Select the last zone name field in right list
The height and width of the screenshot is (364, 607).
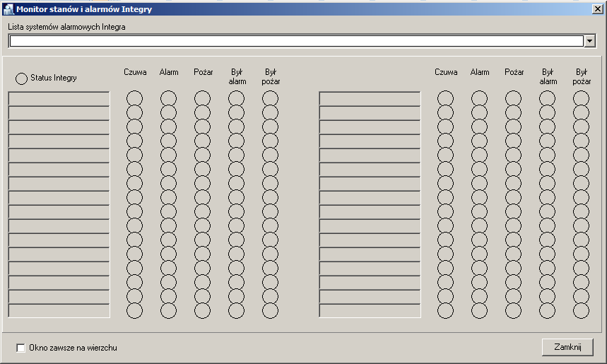pyautogui.click(x=370, y=311)
